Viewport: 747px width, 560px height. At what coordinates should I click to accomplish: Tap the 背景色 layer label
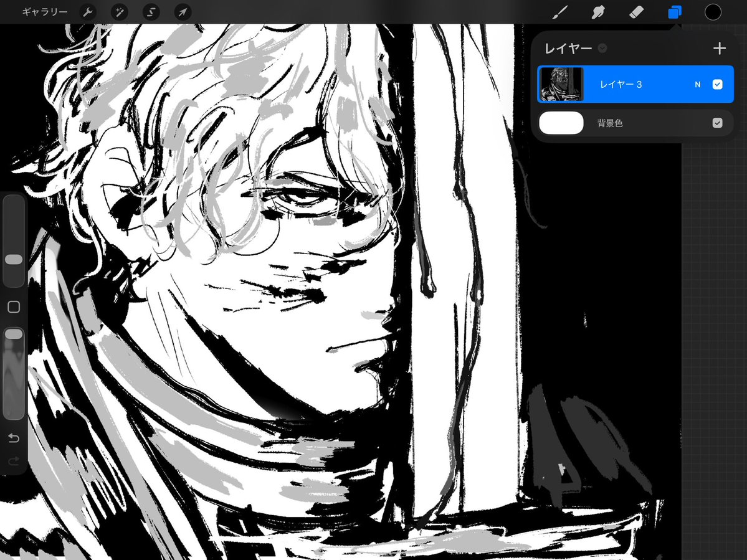click(x=610, y=123)
